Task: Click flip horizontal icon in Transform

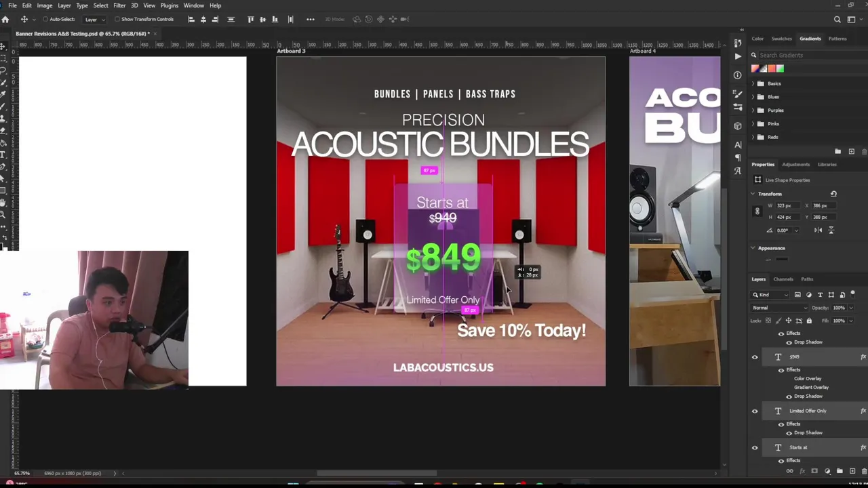Action: [818, 230]
